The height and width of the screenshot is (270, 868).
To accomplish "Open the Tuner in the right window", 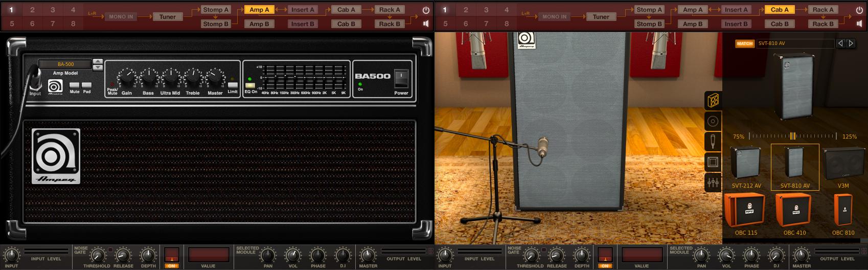I will pyautogui.click(x=601, y=17).
